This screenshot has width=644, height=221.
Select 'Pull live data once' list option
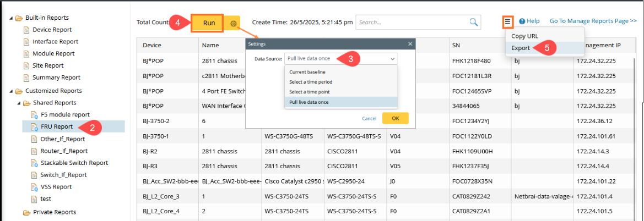pos(309,102)
